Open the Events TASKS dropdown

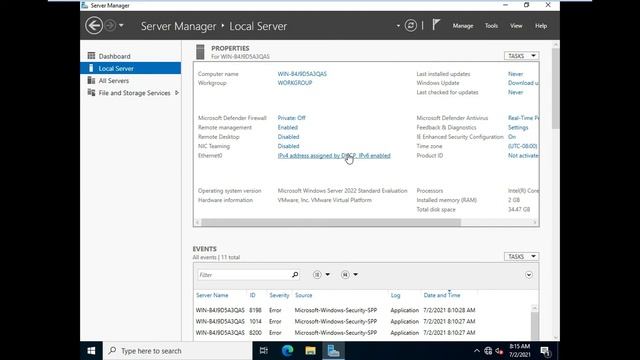(521, 256)
